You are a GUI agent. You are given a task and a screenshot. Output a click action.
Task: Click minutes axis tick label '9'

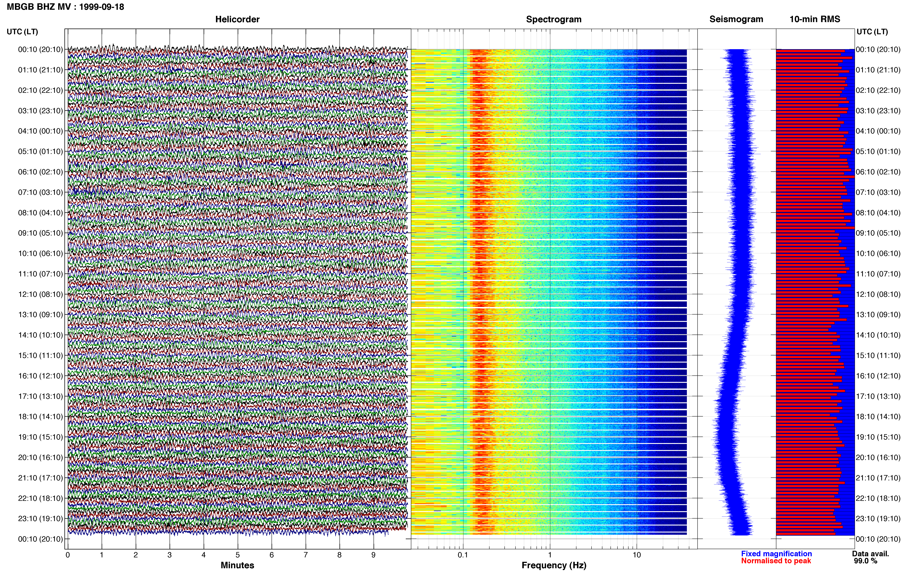[373, 555]
